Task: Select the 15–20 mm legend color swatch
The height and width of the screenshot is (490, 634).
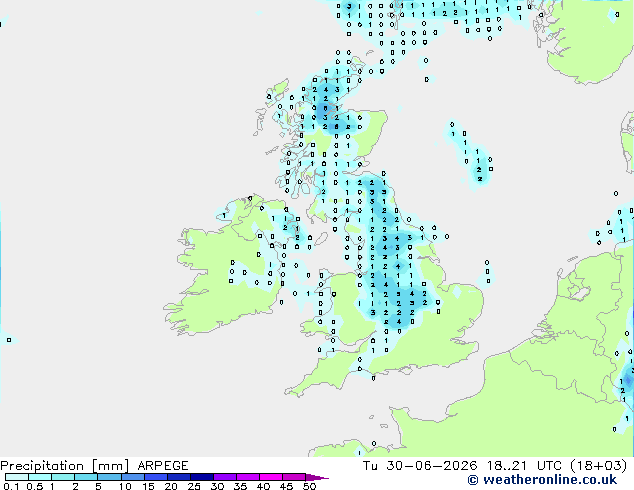Action: pyautogui.click(x=155, y=477)
